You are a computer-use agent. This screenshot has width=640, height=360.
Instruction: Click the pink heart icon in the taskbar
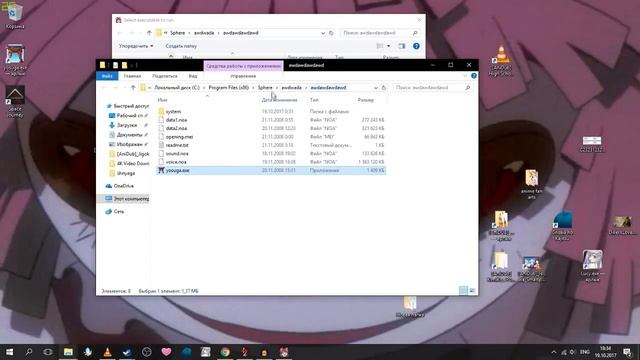tap(166, 352)
